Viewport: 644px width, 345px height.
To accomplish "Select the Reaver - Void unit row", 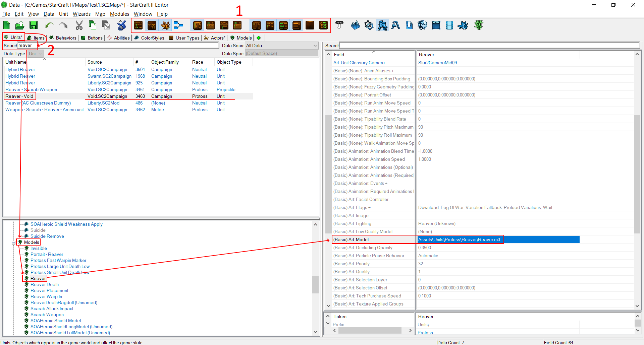I will tap(127, 96).
